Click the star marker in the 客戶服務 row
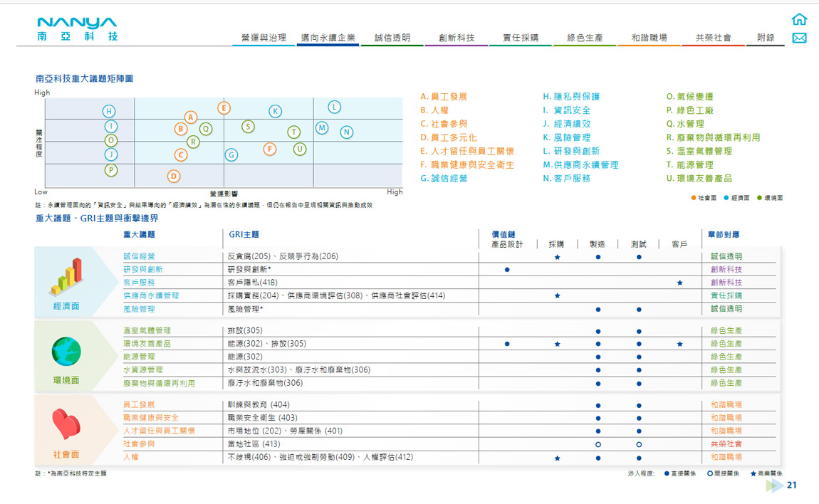 pos(680,283)
